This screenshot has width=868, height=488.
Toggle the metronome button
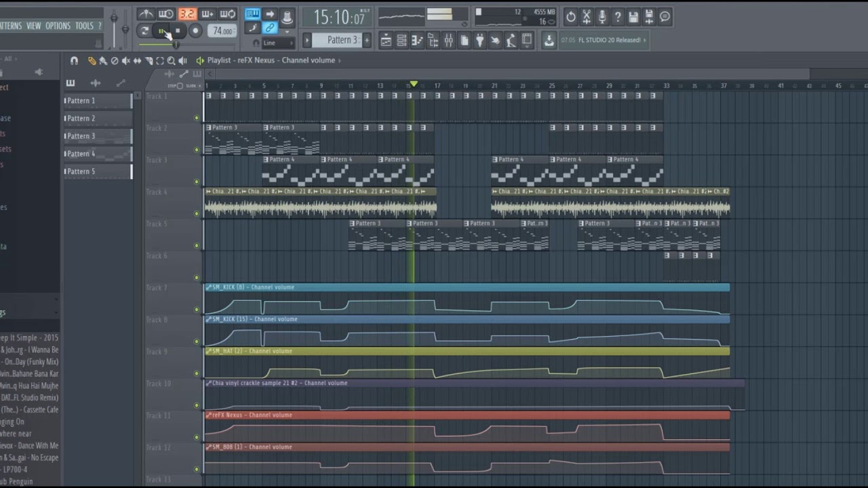(146, 14)
